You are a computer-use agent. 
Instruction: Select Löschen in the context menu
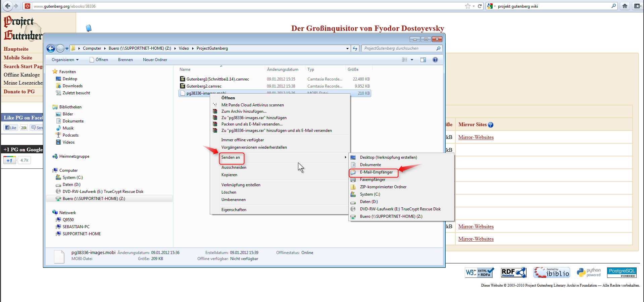tap(229, 192)
